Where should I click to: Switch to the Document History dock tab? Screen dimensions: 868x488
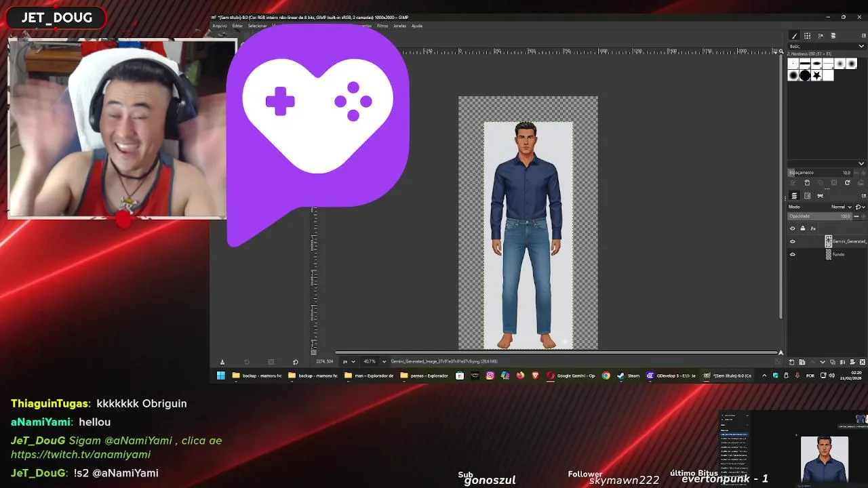[833, 36]
